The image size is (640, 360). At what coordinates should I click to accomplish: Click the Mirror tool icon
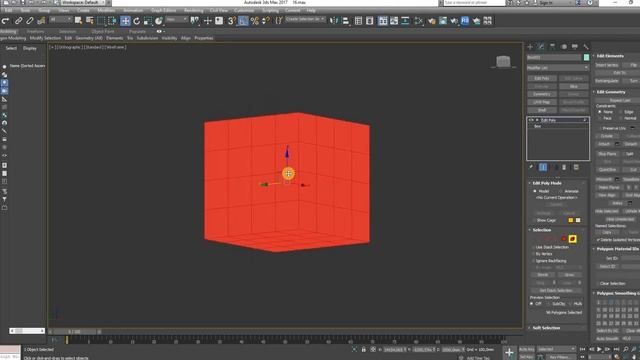pos(334,20)
